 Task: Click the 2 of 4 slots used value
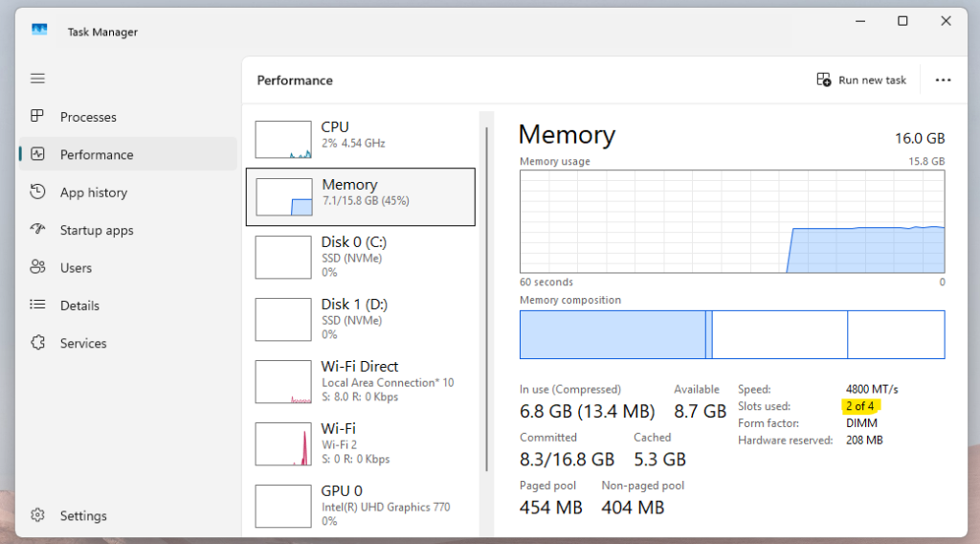click(860, 406)
